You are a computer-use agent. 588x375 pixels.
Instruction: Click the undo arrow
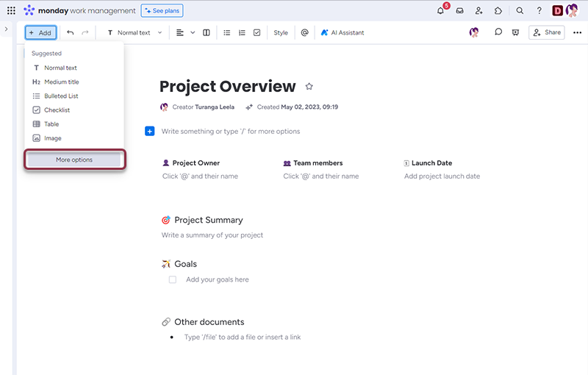[x=71, y=32]
